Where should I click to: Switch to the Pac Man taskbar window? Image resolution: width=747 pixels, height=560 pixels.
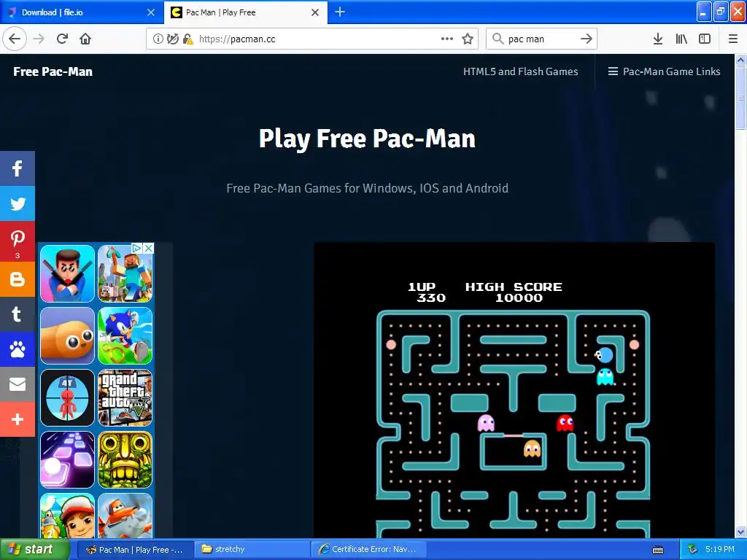(x=134, y=550)
